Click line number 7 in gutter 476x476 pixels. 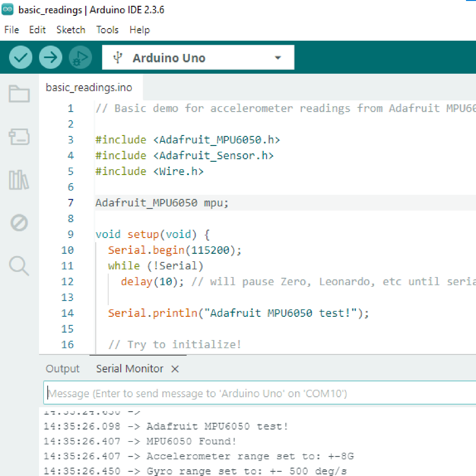(70, 203)
